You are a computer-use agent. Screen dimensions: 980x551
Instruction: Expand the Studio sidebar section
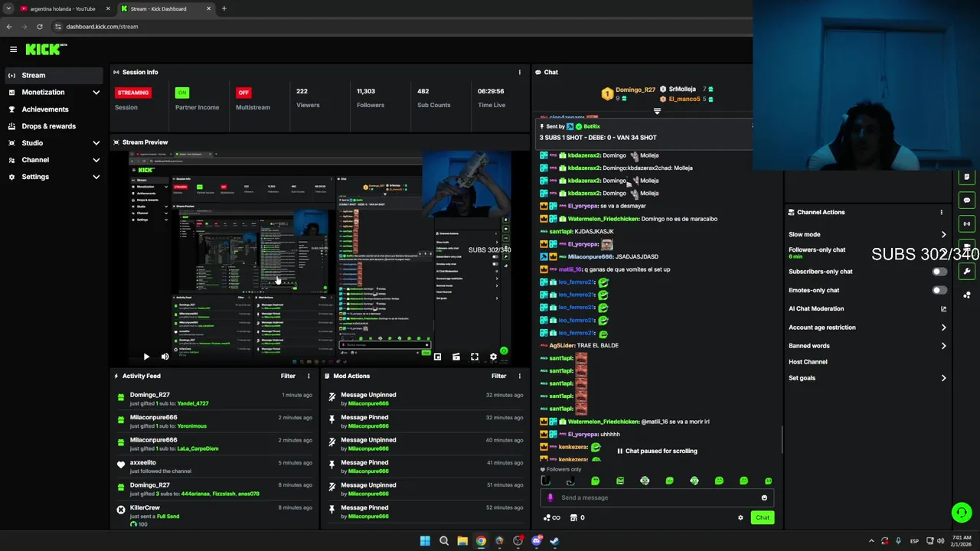[x=54, y=143]
